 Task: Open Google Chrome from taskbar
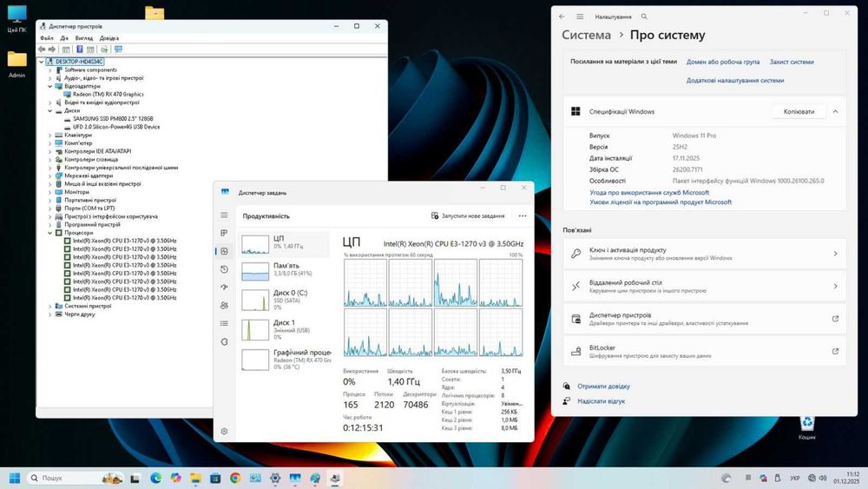click(235, 478)
